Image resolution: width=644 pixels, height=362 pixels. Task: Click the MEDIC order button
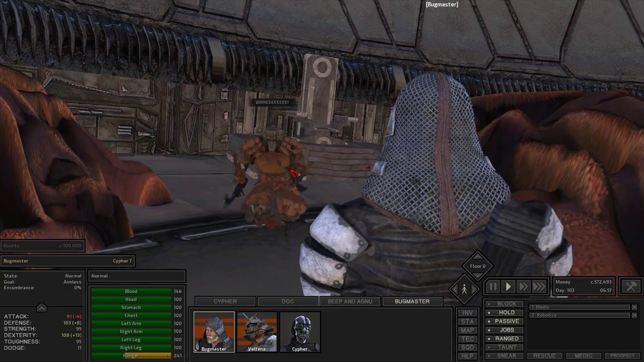584,356
